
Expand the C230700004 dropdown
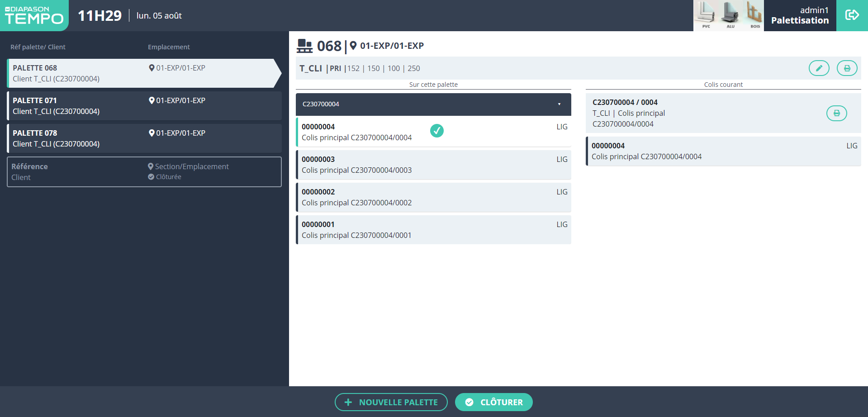pos(559,104)
